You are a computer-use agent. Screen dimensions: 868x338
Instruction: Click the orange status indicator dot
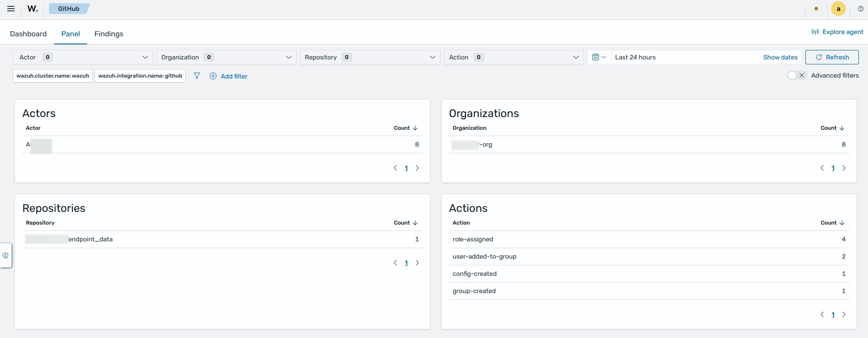[x=816, y=9]
